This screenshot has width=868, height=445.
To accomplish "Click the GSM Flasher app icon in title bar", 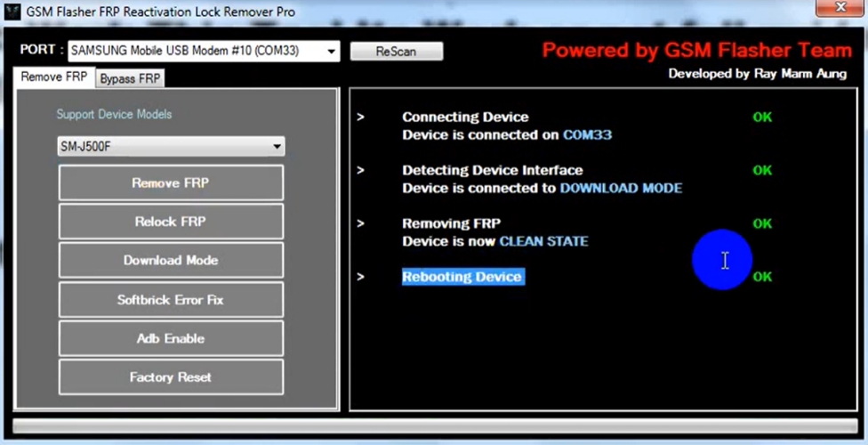I will pos(12,11).
